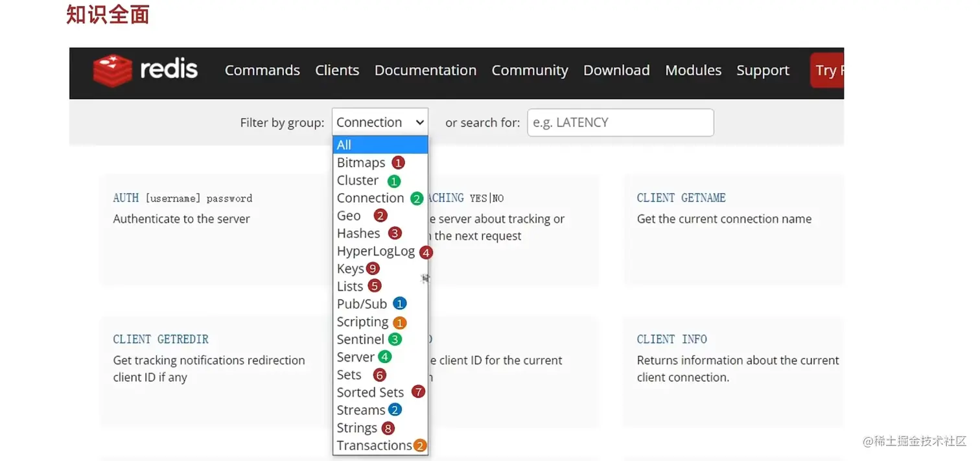Choose Connection option in the list
Image resolution: width=980 pixels, height=461 pixels.
380,198
